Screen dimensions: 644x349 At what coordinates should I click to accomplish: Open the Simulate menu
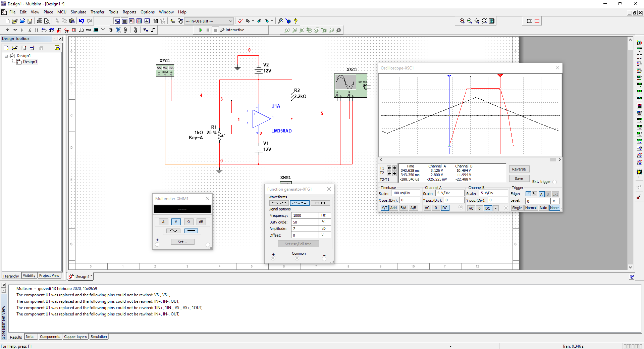pos(78,12)
